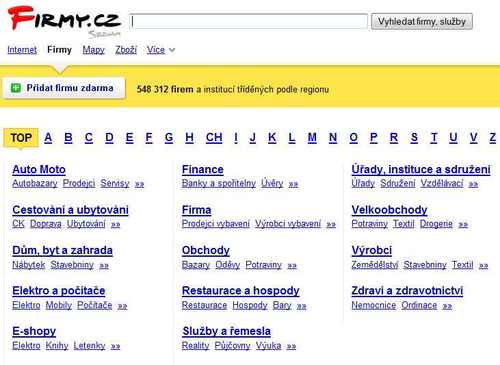Screen dimensions: 500x365
Task: Select letter B in the alphabet index
Action: coord(68,138)
